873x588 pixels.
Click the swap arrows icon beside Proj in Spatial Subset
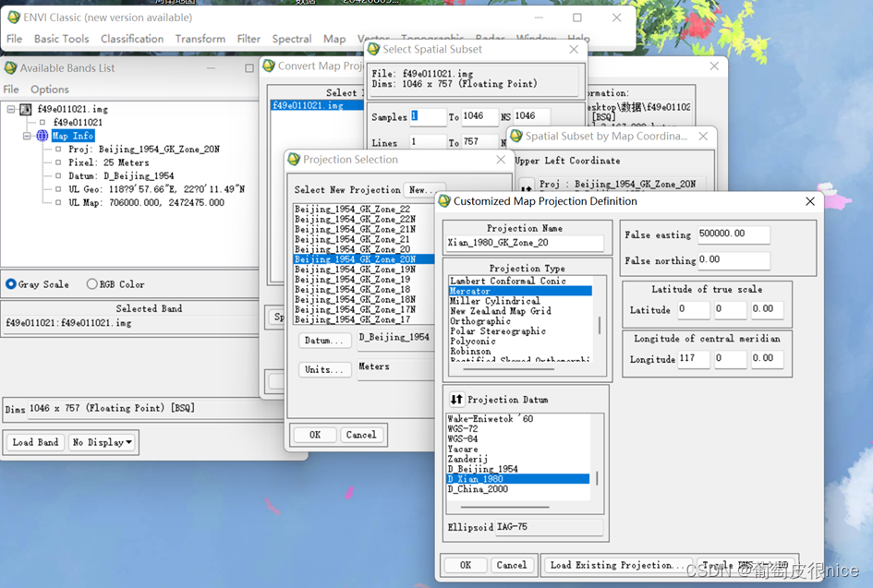(x=527, y=186)
